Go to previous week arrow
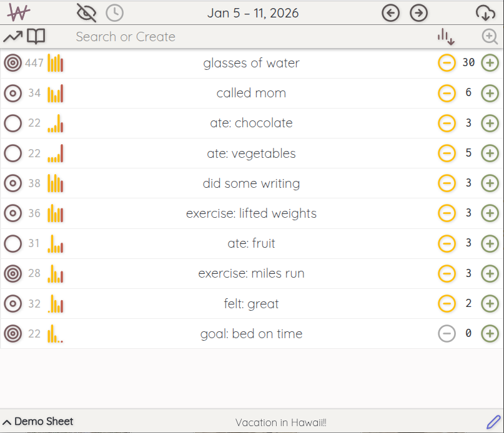The height and width of the screenshot is (433, 504). tap(390, 12)
